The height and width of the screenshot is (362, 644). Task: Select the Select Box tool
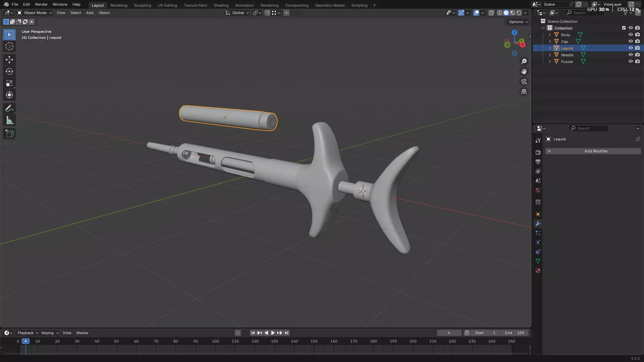point(9,35)
